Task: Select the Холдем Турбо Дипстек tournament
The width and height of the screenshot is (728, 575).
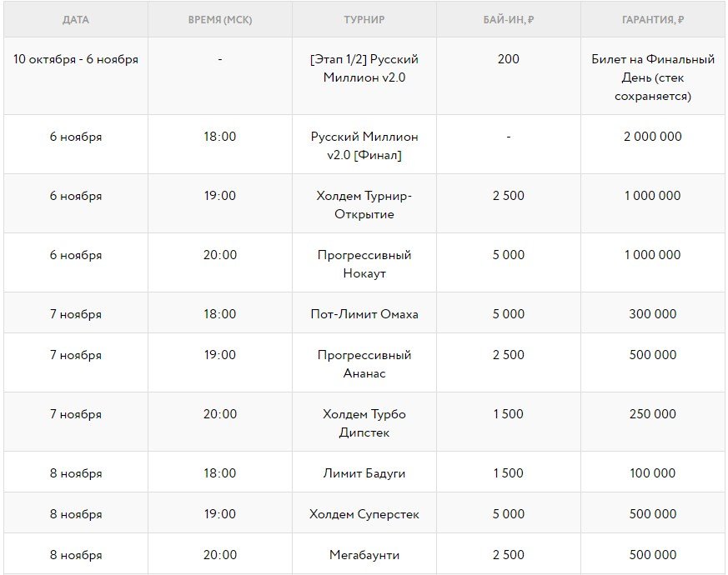Action: click(364, 423)
